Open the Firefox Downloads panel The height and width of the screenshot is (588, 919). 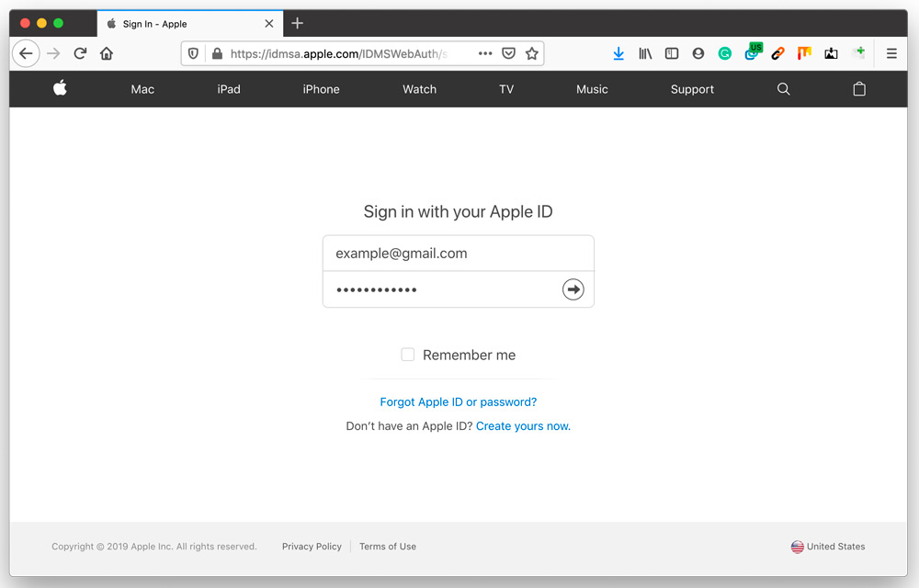[618, 53]
